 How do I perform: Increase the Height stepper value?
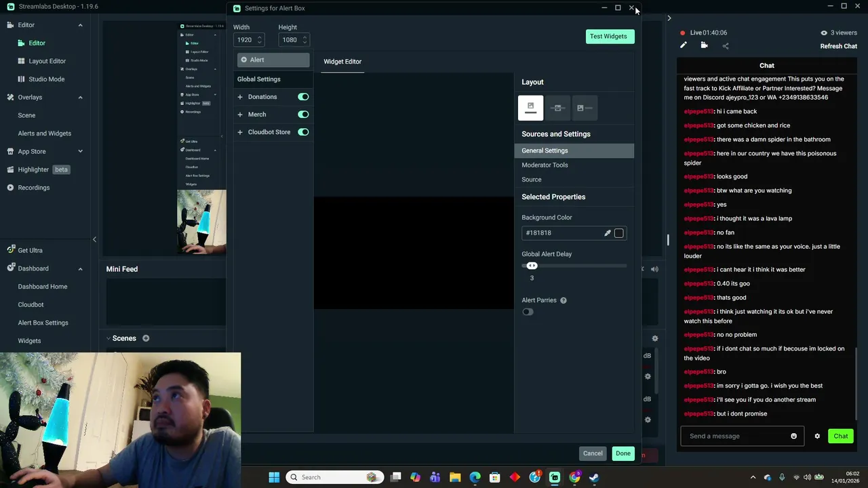click(304, 37)
